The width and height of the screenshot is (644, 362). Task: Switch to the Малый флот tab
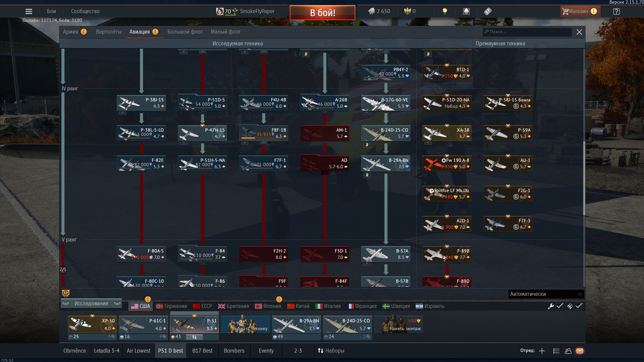pos(226,32)
